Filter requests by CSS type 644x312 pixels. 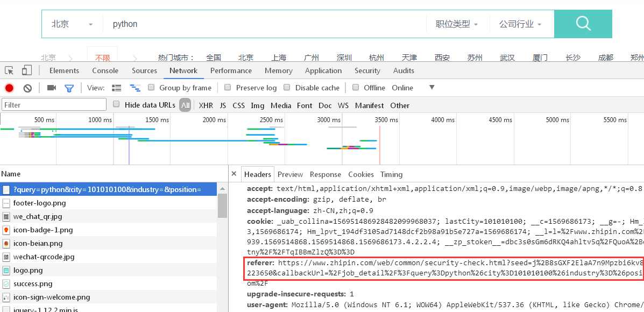tap(239, 105)
